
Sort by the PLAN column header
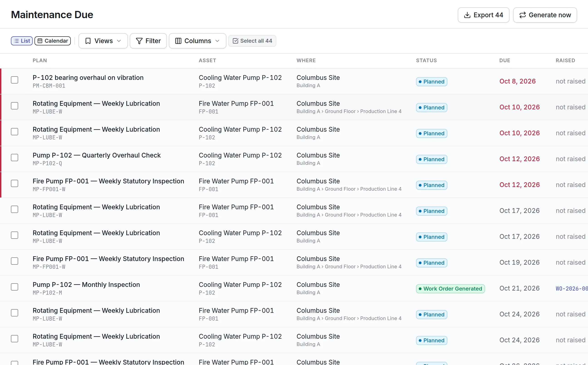click(40, 60)
